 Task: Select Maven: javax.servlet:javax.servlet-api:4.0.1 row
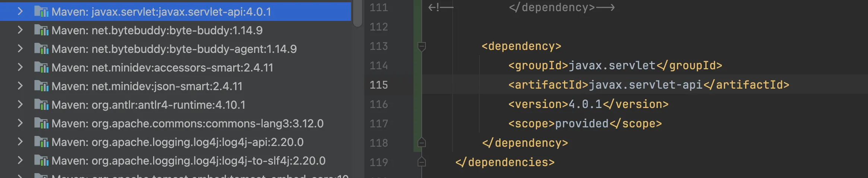175,12
